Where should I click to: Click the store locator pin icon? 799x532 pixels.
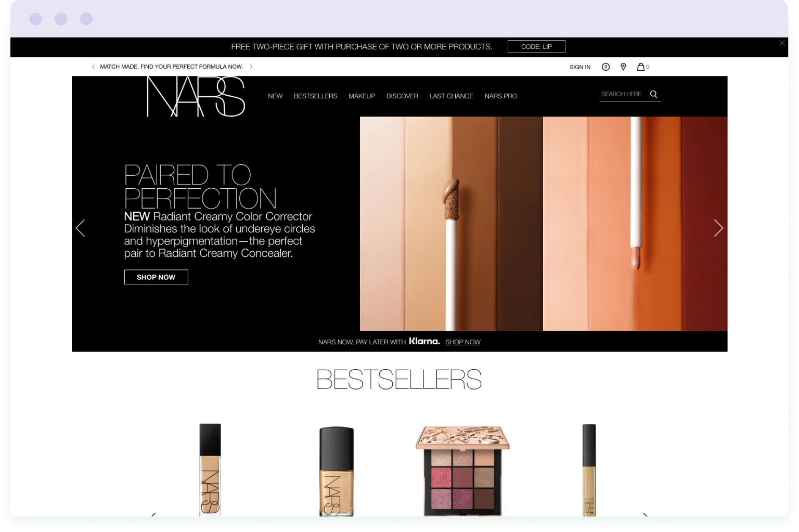(623, 67)
